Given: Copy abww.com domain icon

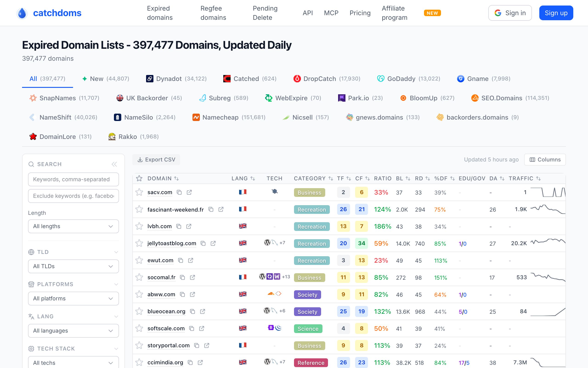Looking at the screenshot, I should pos(182,294).
